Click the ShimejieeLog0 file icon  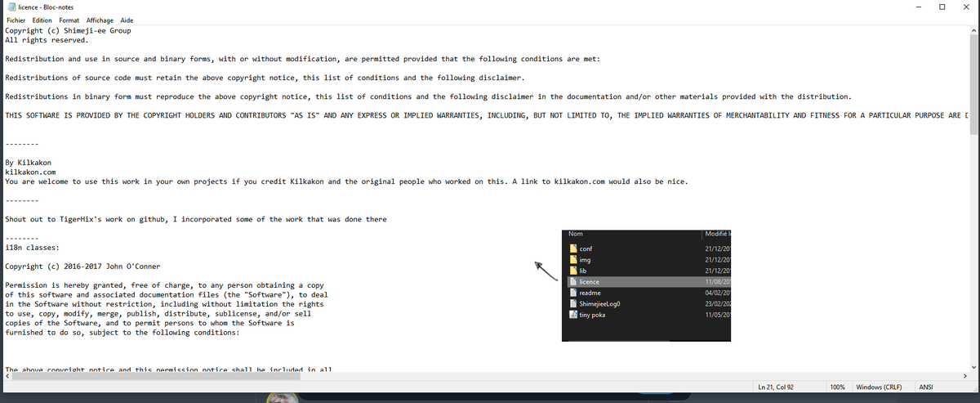click(573, 303)
